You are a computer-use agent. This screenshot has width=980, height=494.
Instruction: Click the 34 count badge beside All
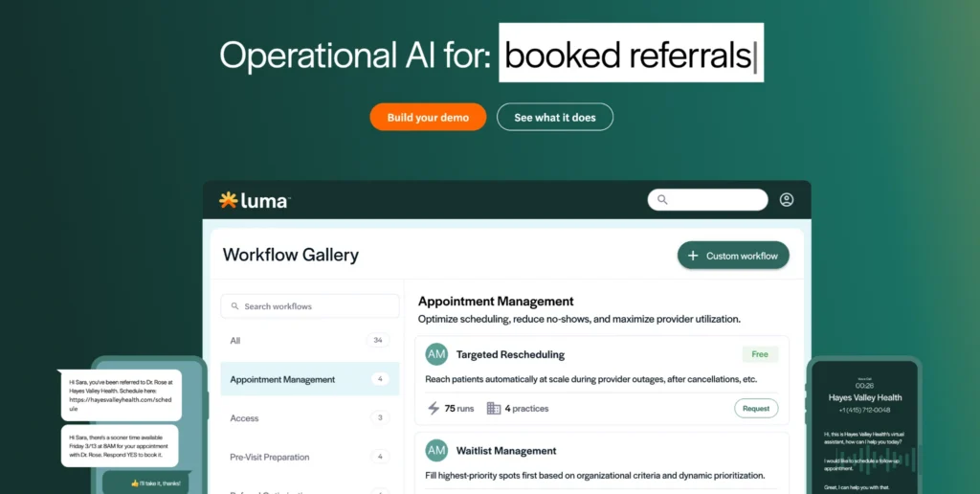click(377, 340)
